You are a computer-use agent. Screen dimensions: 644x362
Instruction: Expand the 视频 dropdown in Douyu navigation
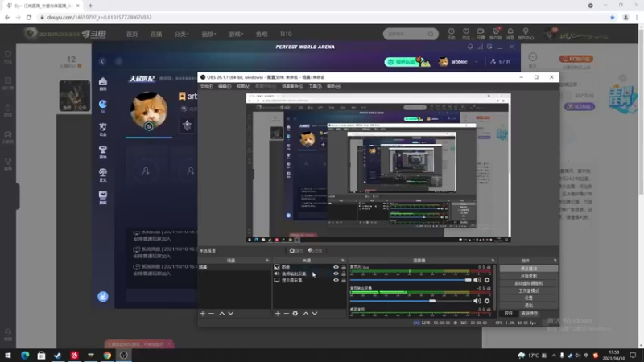click(x=208, y=34)
